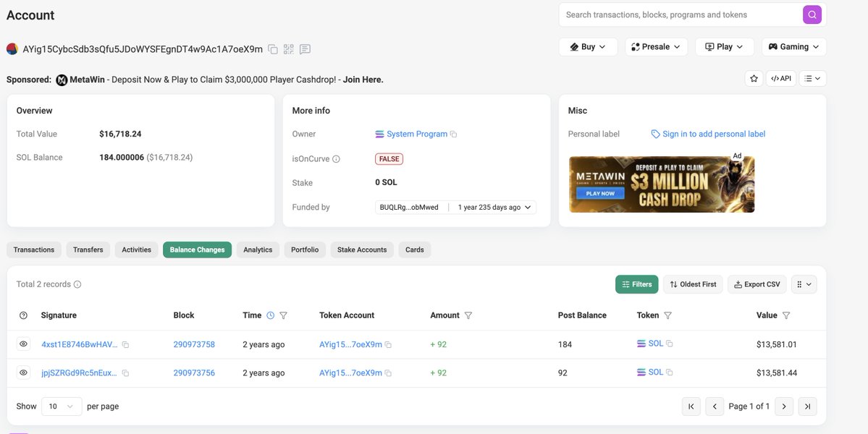Toggle eye view for jpjSZRGd9Rc5nEux row

23,373
